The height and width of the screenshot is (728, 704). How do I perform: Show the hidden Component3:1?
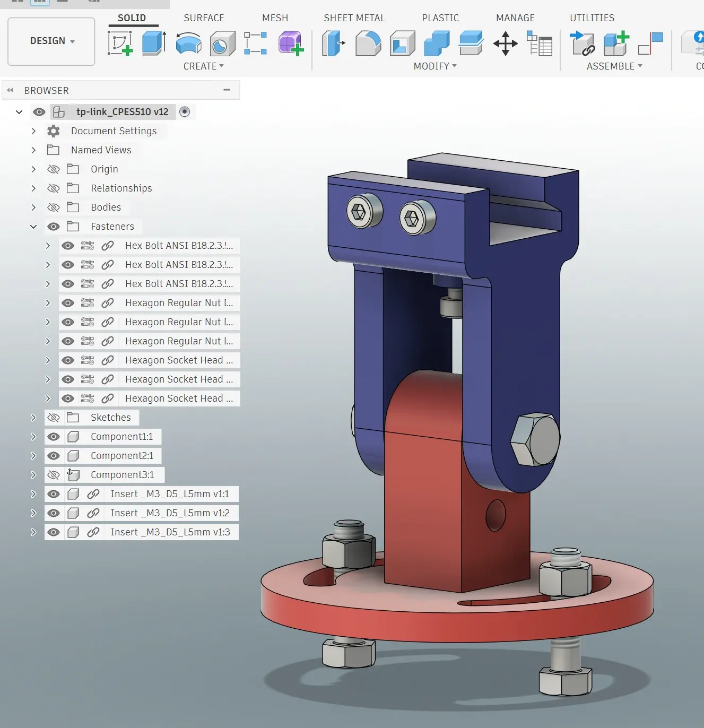click(54, 475)
